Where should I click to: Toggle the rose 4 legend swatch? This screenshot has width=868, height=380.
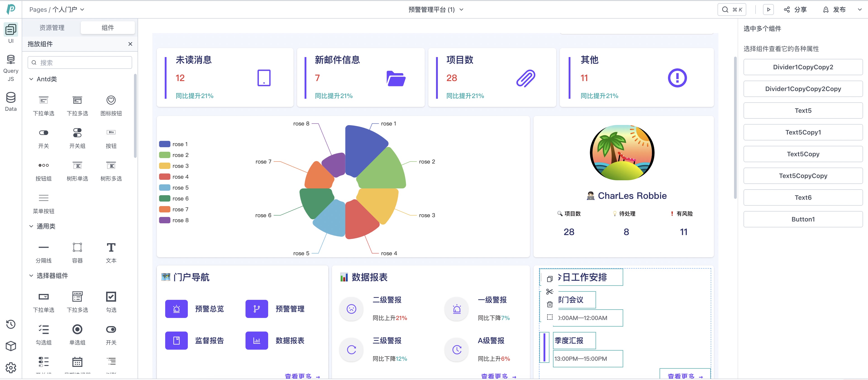pyautogui.click(x=165, y=177)
